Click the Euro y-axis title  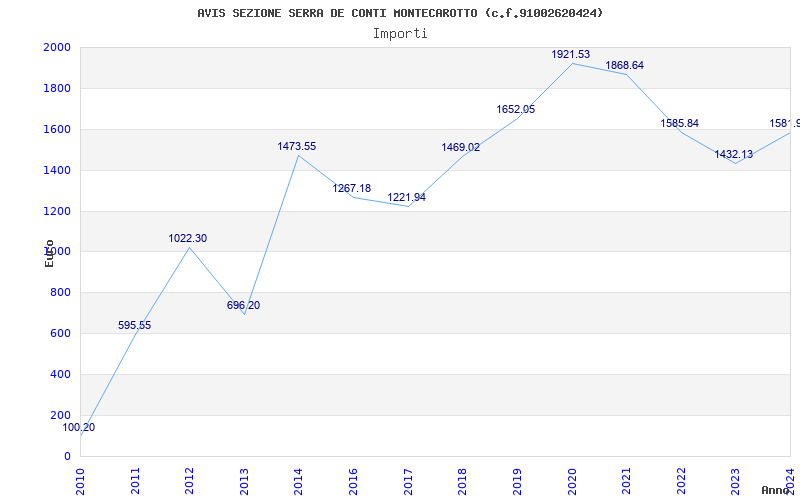pos(49,254)
